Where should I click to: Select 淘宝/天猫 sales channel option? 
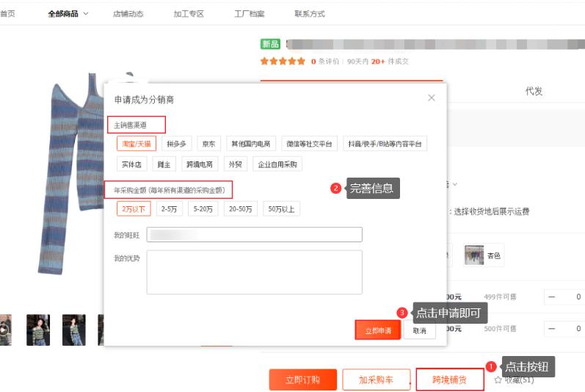point(137,144)
